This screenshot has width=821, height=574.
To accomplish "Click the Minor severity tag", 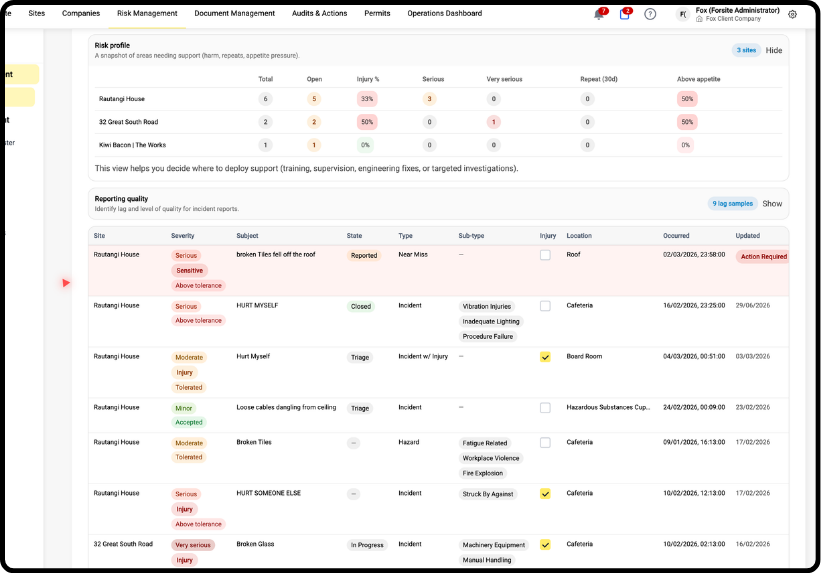I will (x=183, y=409).
